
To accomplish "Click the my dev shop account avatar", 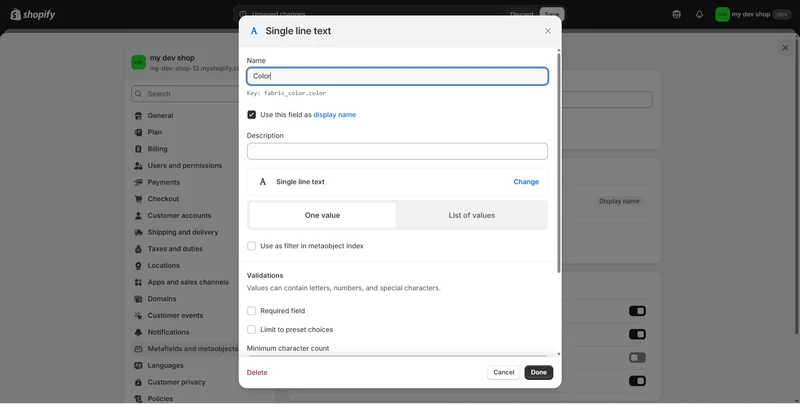I will 722,14.
